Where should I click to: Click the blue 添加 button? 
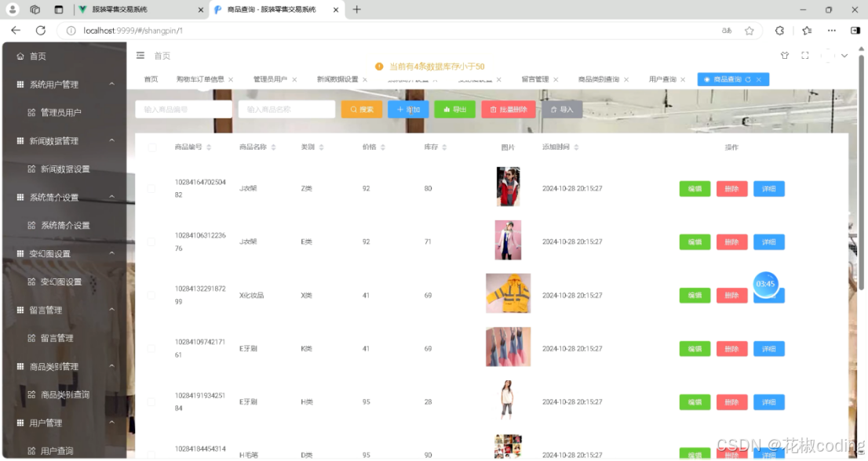coord(409,110)
